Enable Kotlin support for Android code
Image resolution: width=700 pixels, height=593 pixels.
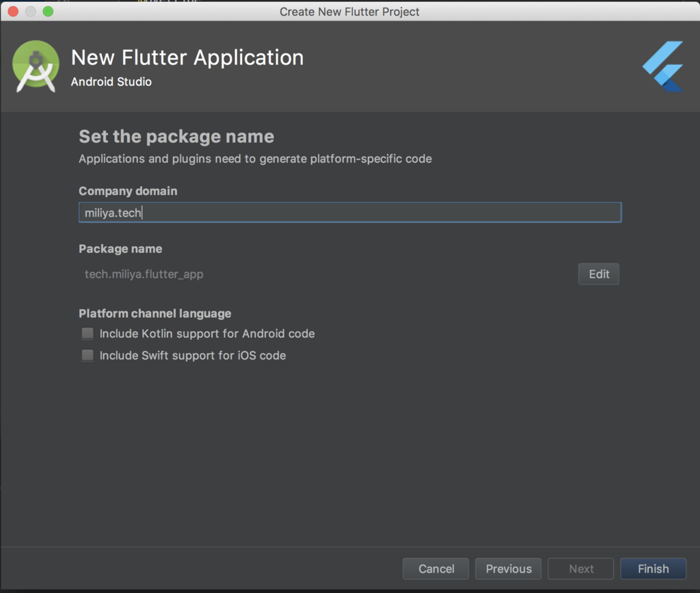click(x=87, y=334)
